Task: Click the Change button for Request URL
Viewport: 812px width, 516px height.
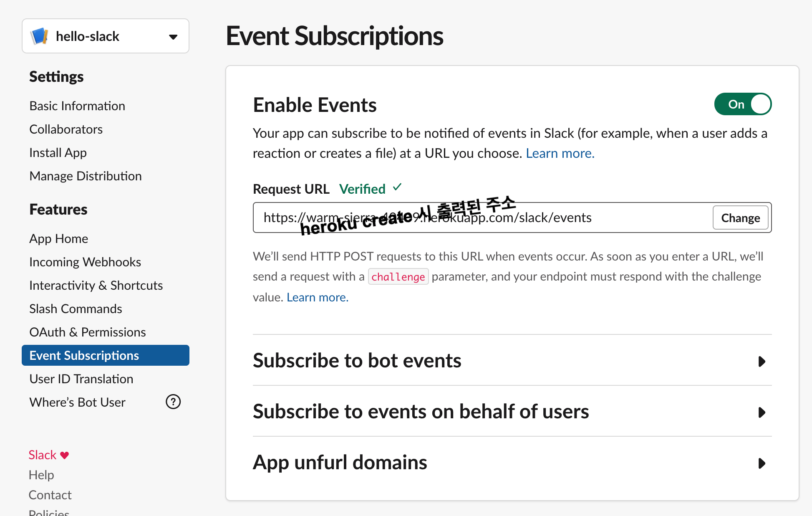Action: (x=740, y=218)
